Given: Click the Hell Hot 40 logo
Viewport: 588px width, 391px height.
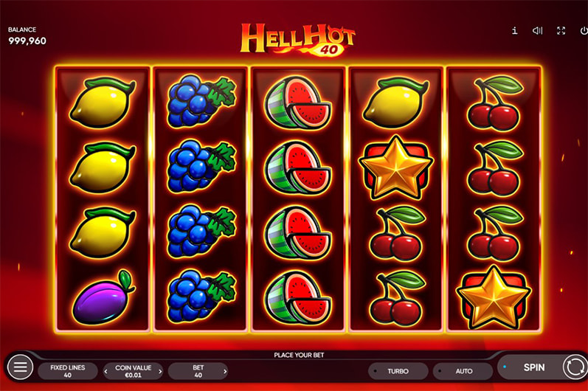Looking at the screenshot, I should click(297, 40).
